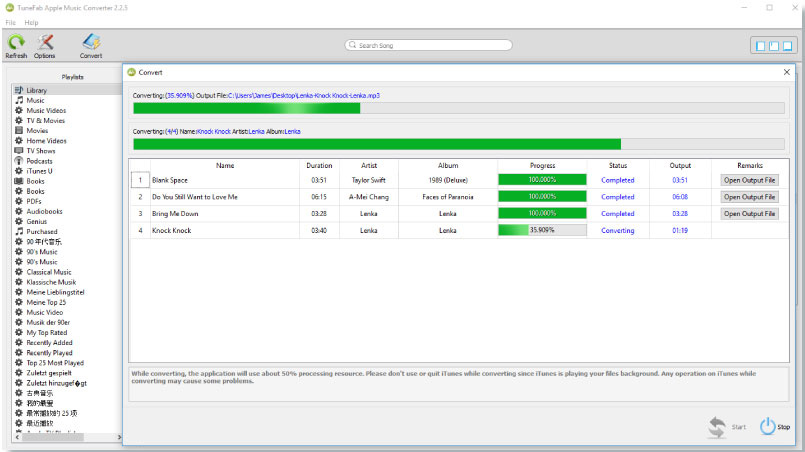The image size is (805, 452).
Task: Click the 4/4 queue progress bar
Action: click(x=458, y=144)
